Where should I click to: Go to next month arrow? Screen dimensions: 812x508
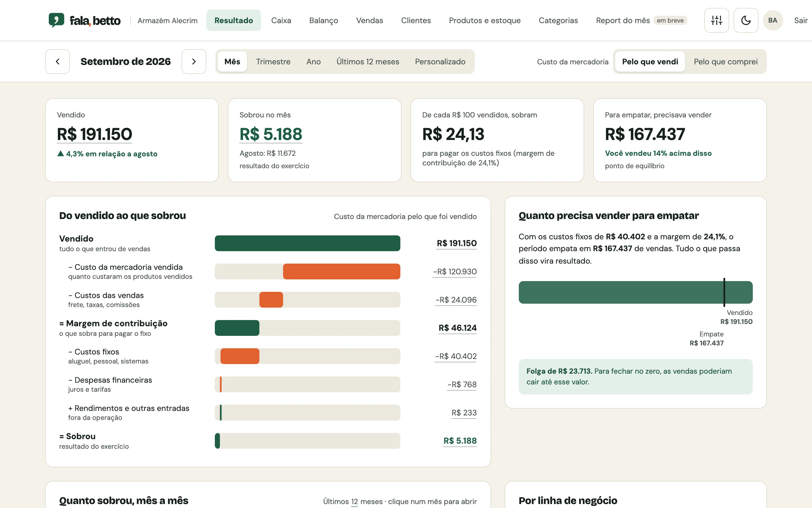[x=194, y=62]
